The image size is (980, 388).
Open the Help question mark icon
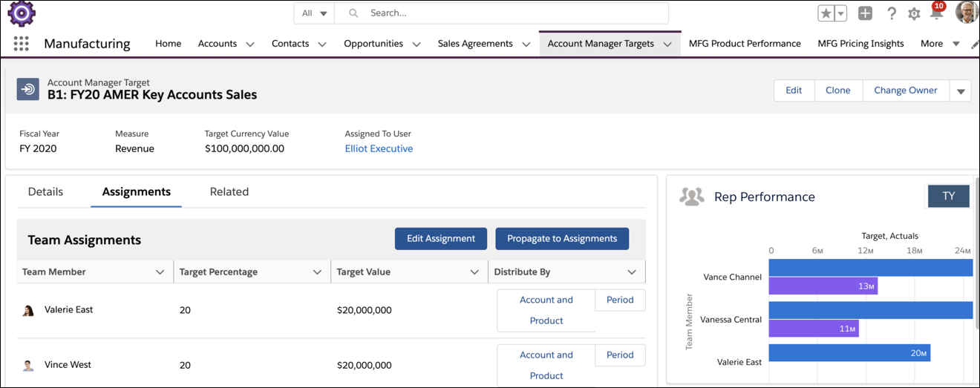tap(892, 13)
